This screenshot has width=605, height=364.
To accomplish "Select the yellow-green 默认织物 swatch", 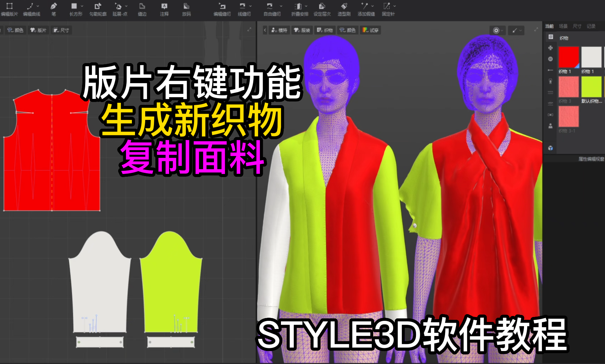I will click(591, 87).
